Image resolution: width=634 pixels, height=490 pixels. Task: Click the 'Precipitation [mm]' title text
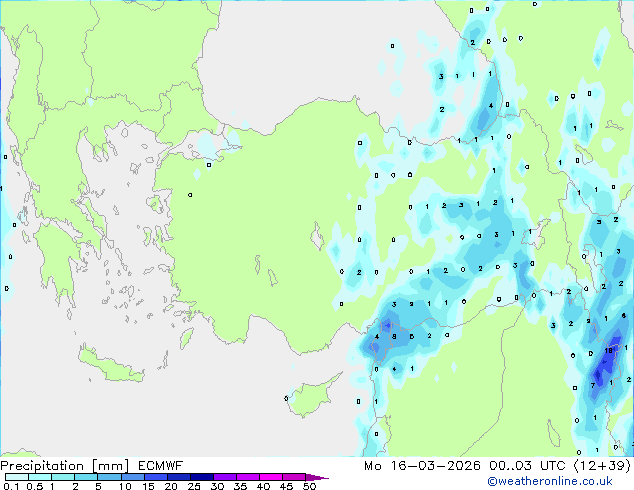(65, 466)
